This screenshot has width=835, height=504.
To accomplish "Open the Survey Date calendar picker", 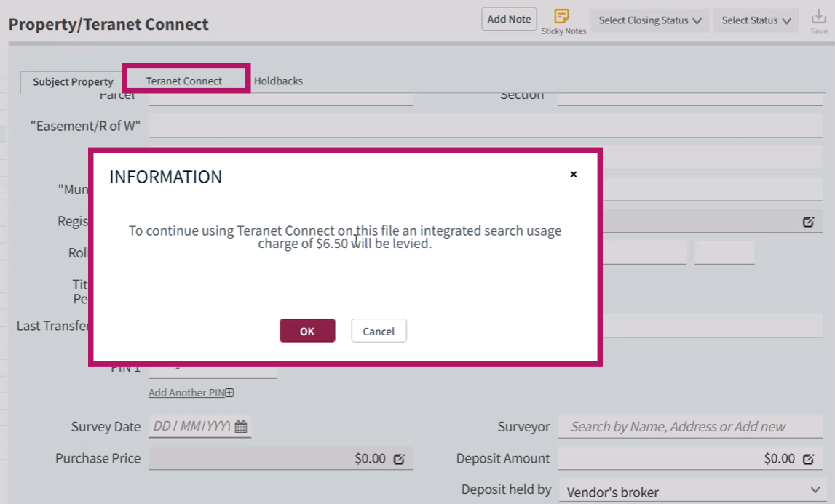I will [x=241, y=426].
